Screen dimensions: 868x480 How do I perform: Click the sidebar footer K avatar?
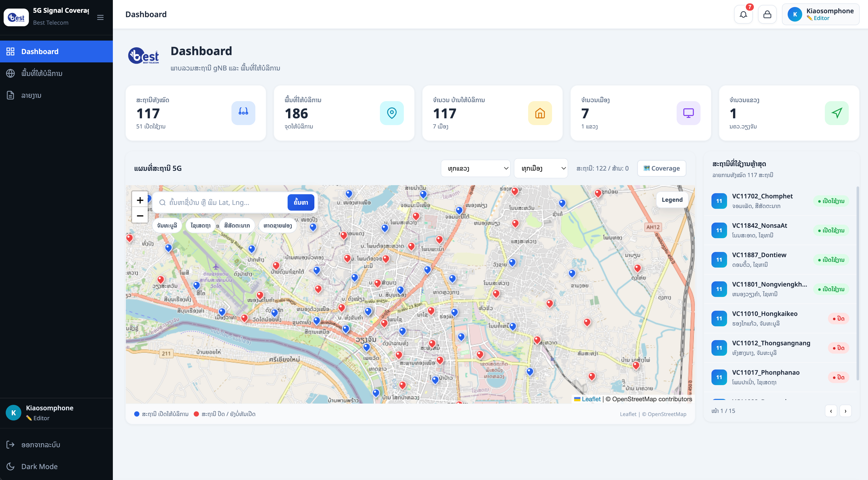(14, 413)
